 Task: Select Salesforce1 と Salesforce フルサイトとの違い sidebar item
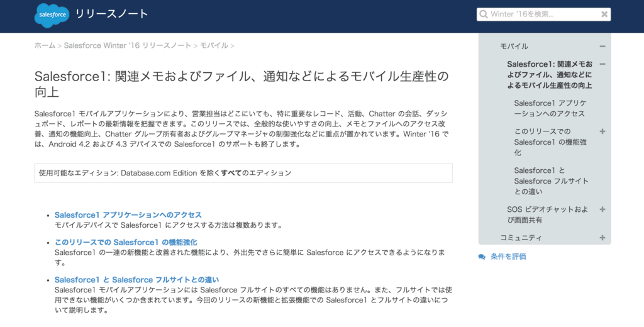[x=551, y=180]
